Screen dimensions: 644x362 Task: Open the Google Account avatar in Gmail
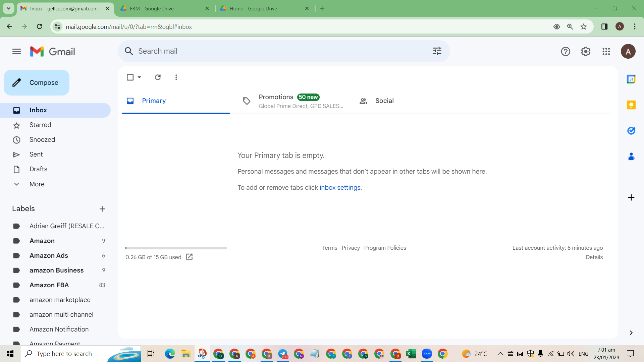tap(628, 51)
